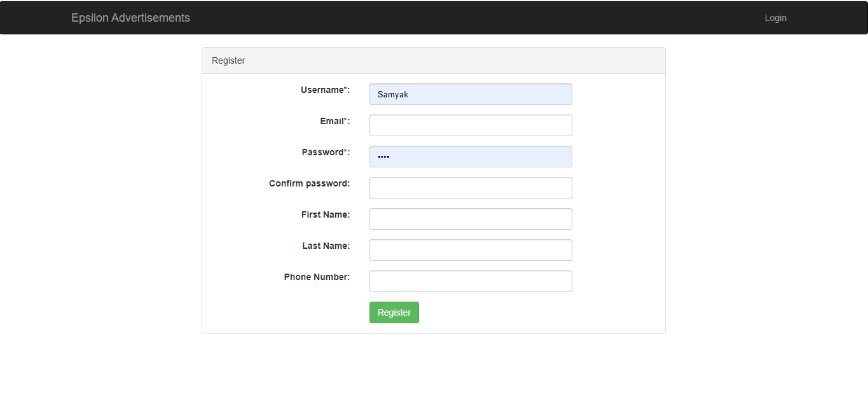
Task: Focus the Password field with dots
Action: (471, 157)
